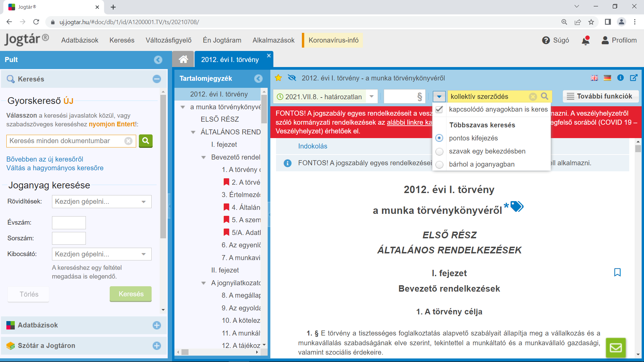The image size is (644, 362).
Task: Open the search options dropdown arrow
Action: tap(439, 97)
